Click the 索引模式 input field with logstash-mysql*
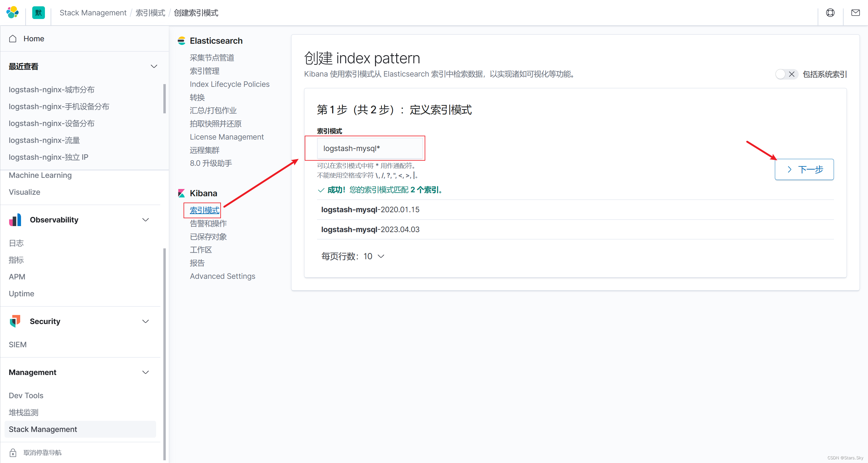 coord(370,148)
